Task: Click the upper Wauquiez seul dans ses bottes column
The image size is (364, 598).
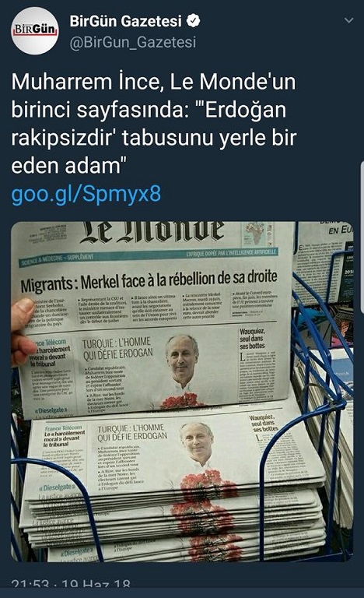Action: [262, 363]
